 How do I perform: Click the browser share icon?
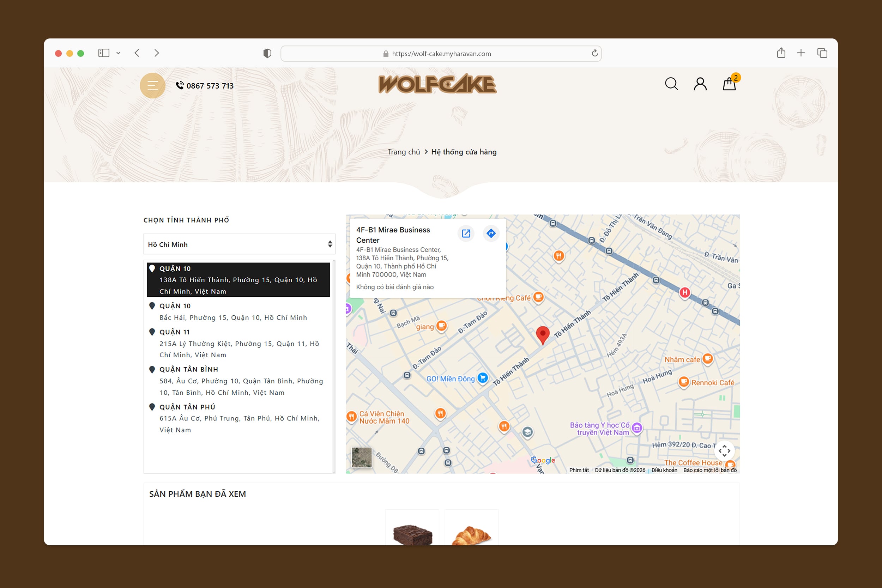pyautogui.click(x=781, y=53)
